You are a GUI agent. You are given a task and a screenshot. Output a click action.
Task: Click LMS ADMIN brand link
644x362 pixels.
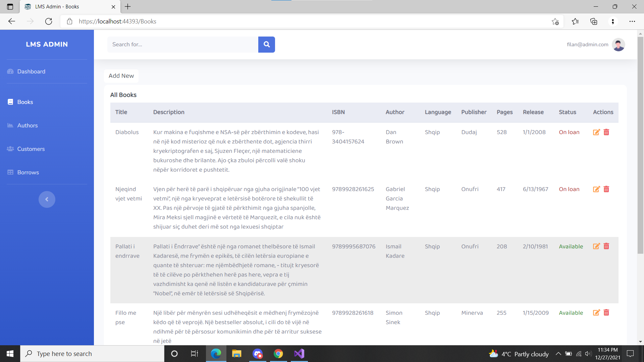tap(47, 44)
